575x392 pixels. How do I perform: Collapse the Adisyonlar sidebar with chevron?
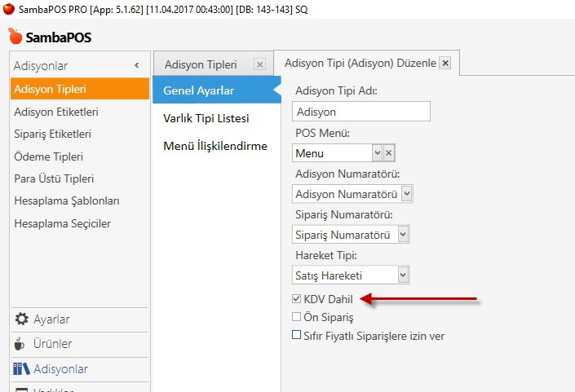coord(137,65)
